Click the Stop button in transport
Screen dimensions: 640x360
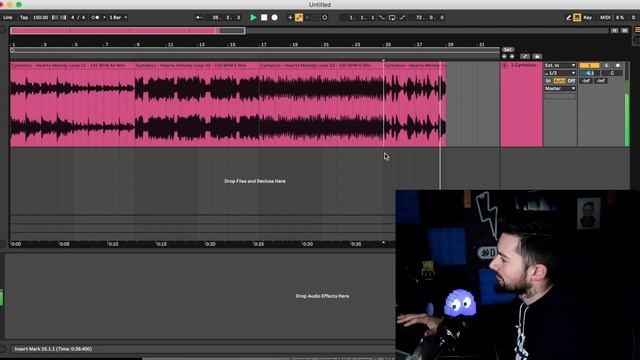pos(264,18)
